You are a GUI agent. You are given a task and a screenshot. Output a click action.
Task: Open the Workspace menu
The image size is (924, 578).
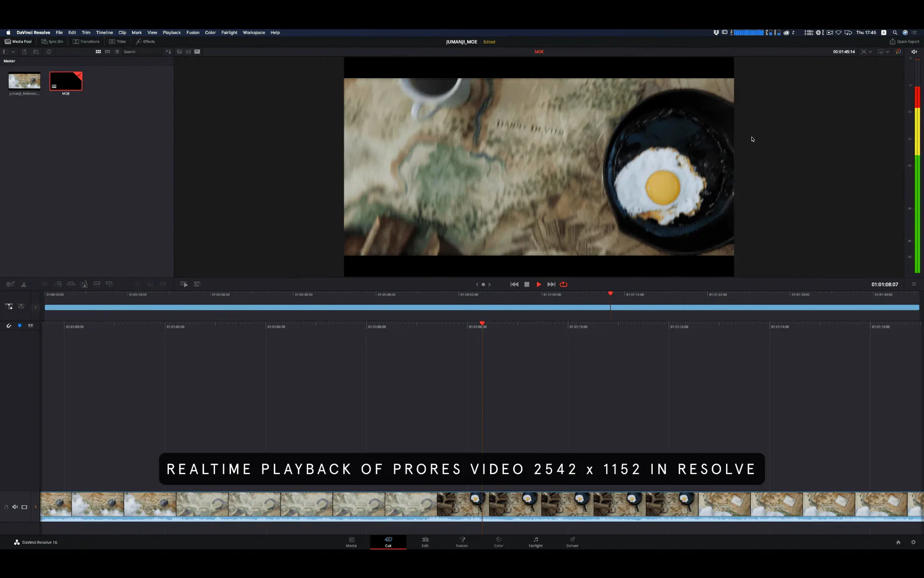click(x=254, y=32)
